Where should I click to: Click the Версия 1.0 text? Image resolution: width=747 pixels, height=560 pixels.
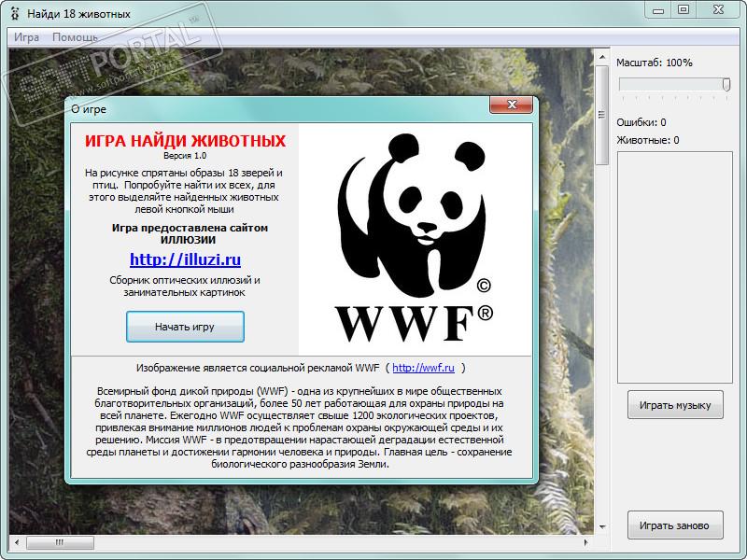185,155
